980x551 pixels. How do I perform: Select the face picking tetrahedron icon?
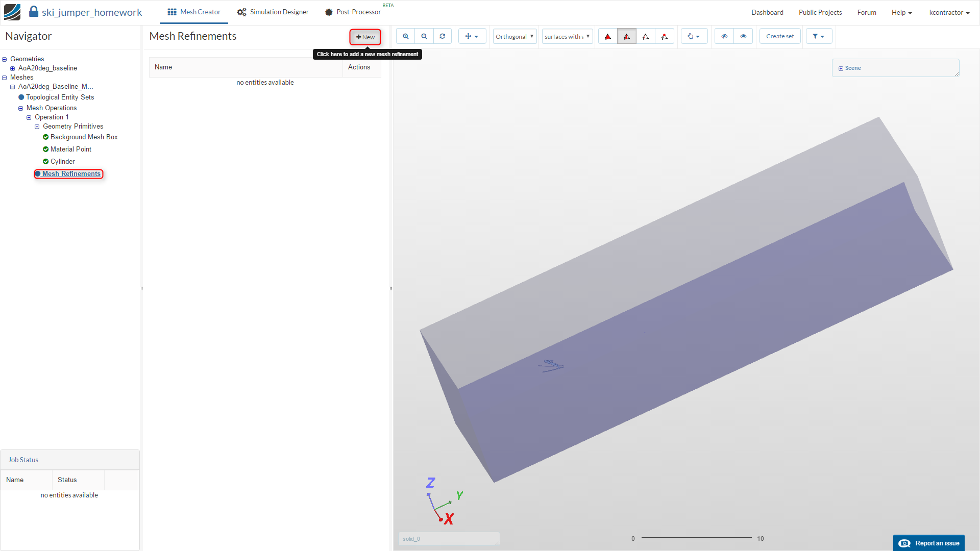[627, 36]
